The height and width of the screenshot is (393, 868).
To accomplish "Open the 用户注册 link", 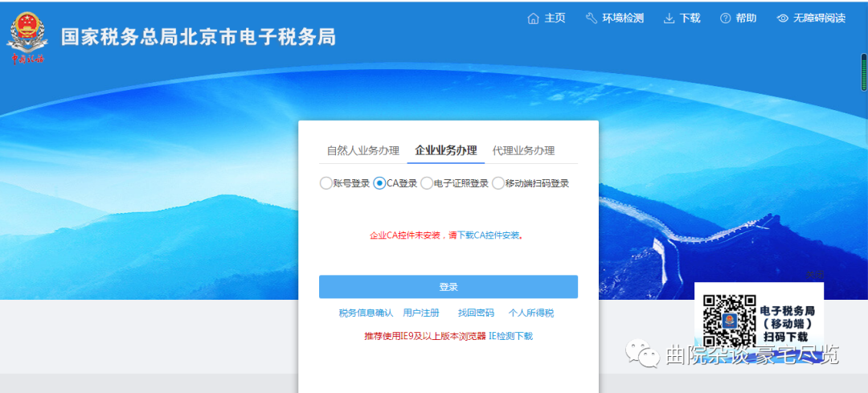I will coord(420,313).
